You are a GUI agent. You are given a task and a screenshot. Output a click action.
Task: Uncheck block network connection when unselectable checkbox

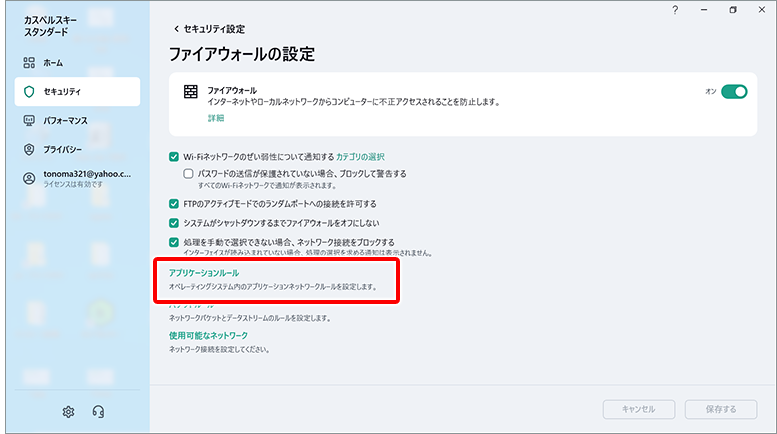point(174,243)
